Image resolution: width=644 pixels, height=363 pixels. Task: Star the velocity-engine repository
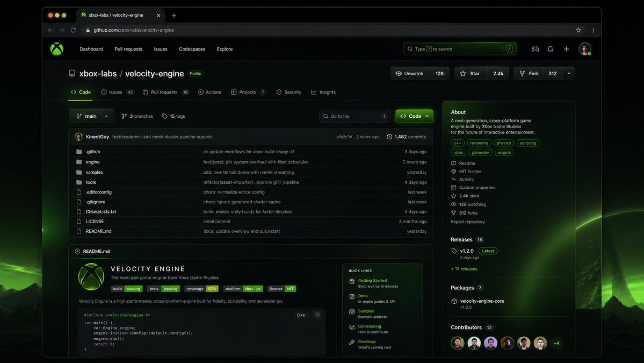pos(471,74)
